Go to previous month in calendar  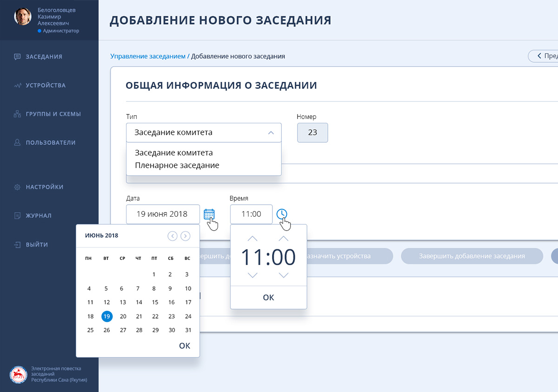[x=173, y=236]
